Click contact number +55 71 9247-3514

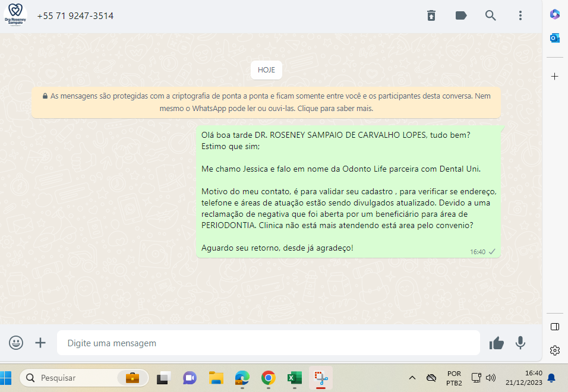[75, 16]
